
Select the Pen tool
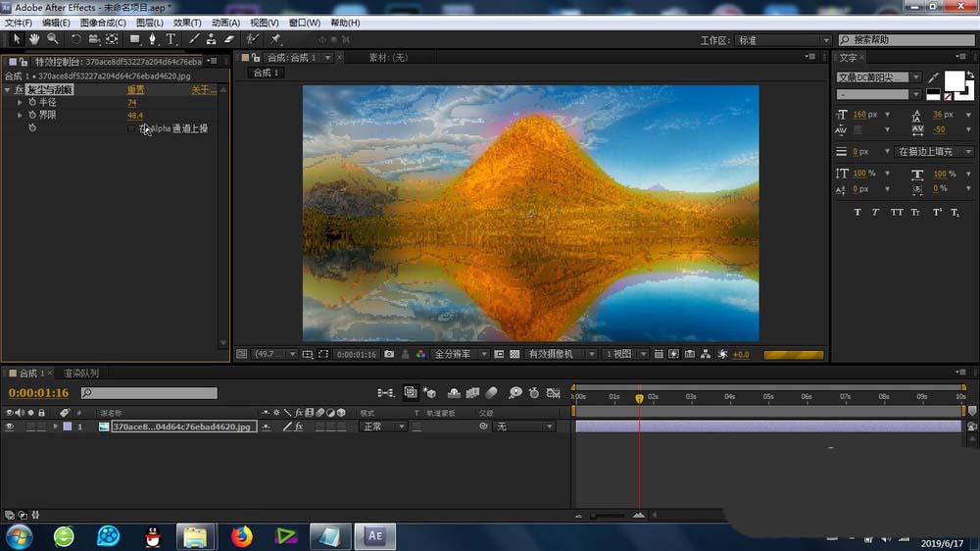pos(152,39)
